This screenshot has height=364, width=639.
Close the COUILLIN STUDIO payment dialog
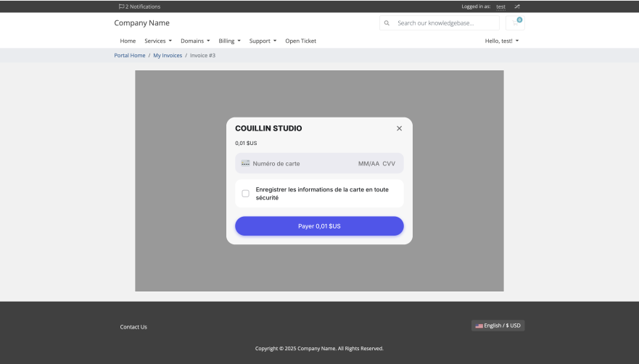[x=400, y=128]
